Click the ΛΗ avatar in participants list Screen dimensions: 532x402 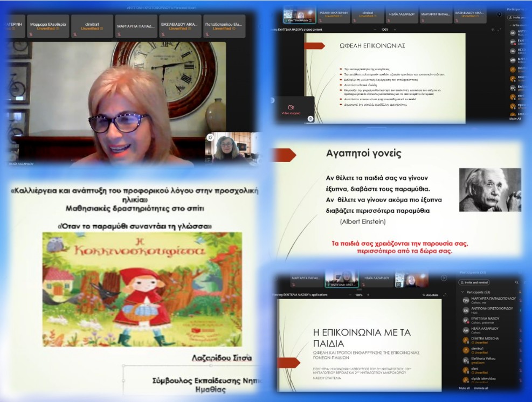(466, 330)
